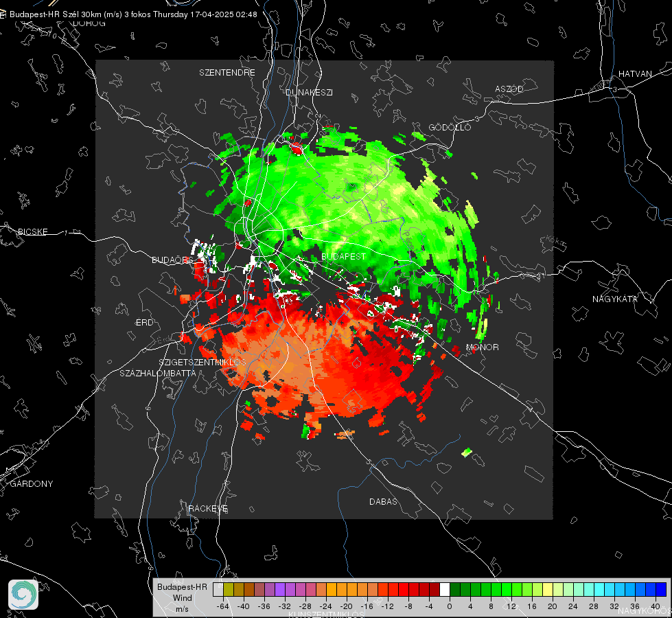This screenshot has height=618, width=672.
Task: Select the NAGYKÁTA label
Action: coord(614,299)
